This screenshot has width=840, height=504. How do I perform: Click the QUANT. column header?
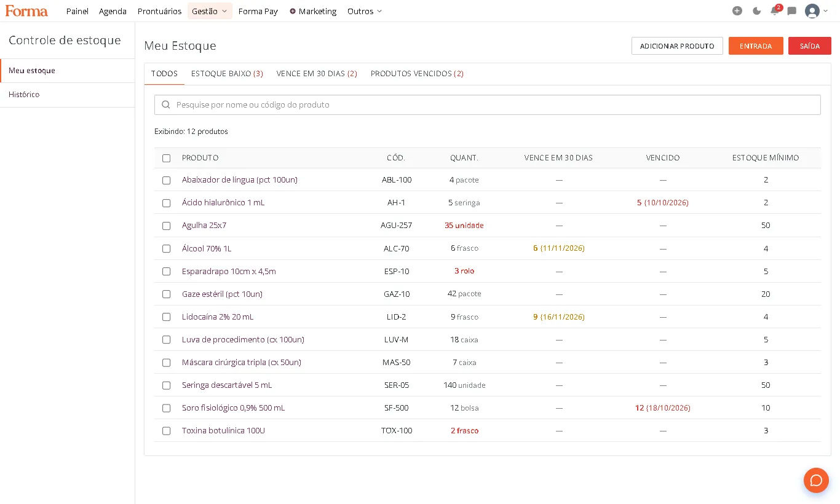pyautogui.click(x=464, y=158)
